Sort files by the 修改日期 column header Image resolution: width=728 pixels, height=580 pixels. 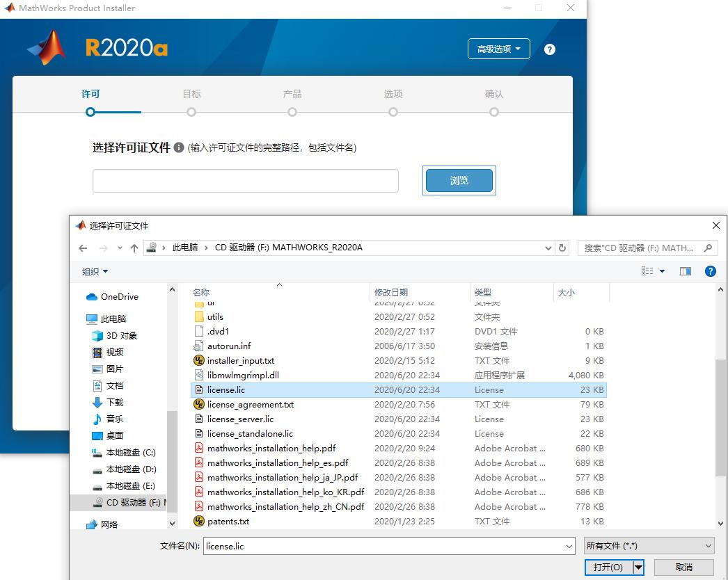(391, 292)
